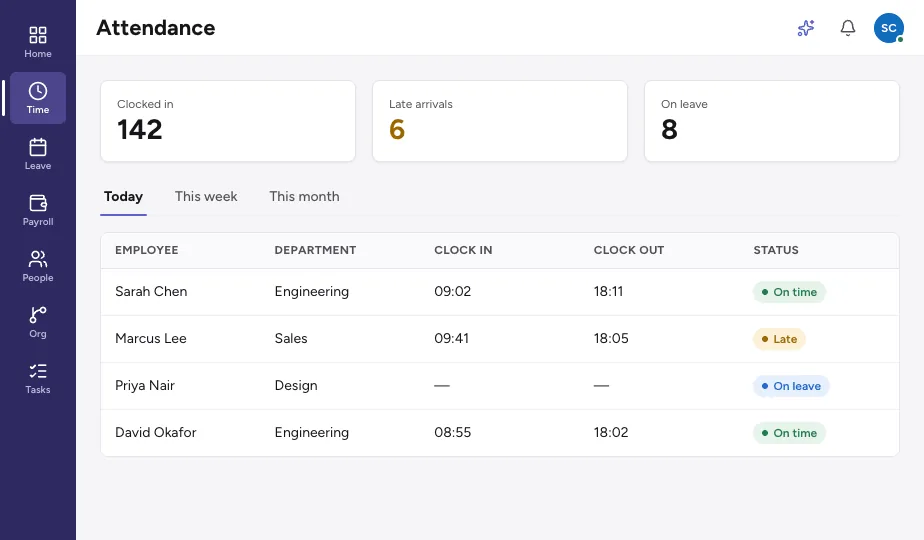
Task: Sort by CLOCK IN column header
Action: [463, 250]
